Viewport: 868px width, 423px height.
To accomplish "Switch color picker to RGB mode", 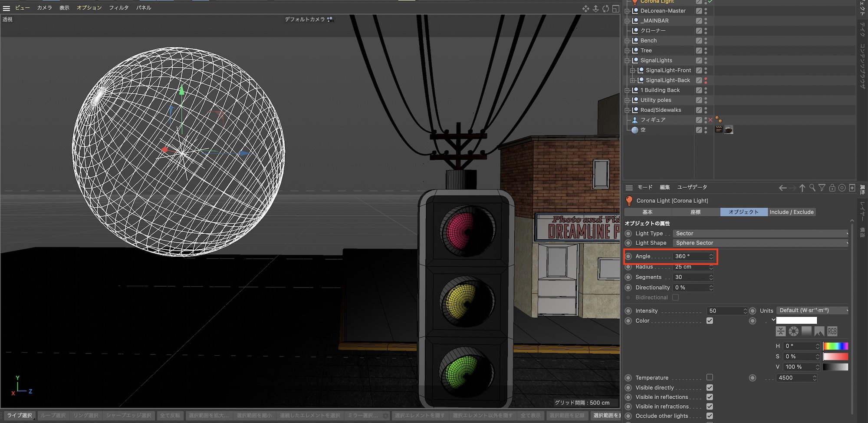I will (832, 331).
